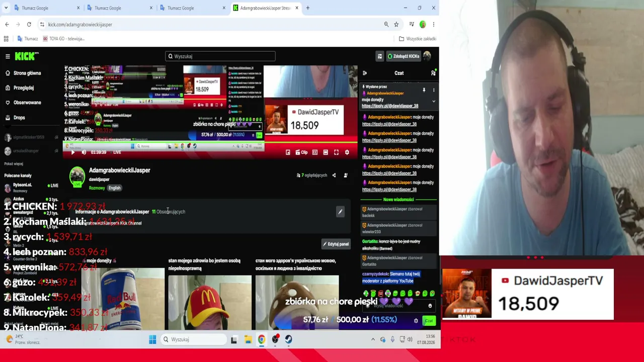
Task: Open chat settings gear next to Czat button
Action: click(x=416, y=321)
